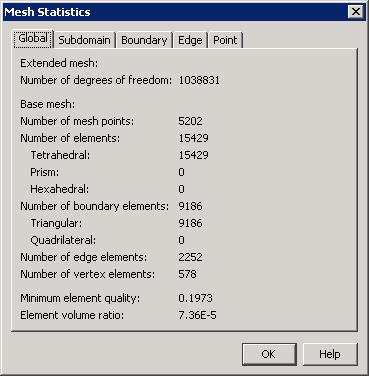Select the Global tab

tap(33, 38)
